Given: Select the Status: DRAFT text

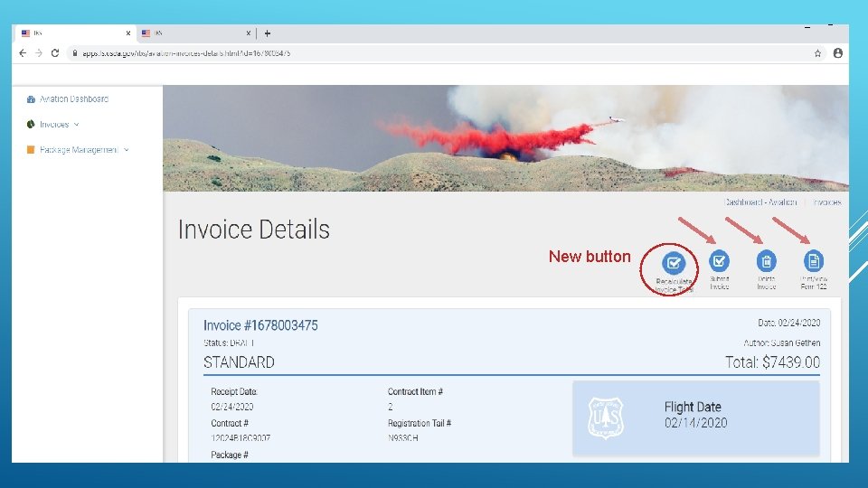Looking at the screenshot, I should click(229, 343).
